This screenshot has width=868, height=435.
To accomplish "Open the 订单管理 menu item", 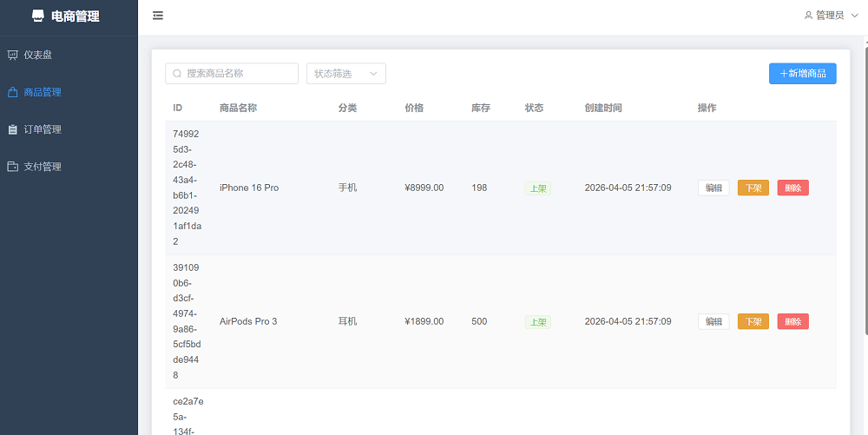I will coord(43,129).
